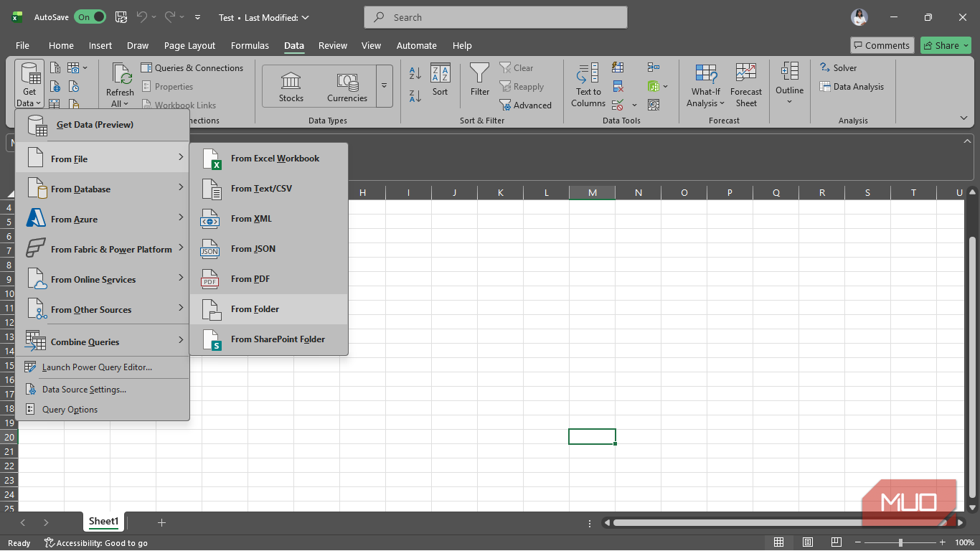The image size is (980, 551).
Task: Open Advanced filter options
Action: (x=526, y=105)
